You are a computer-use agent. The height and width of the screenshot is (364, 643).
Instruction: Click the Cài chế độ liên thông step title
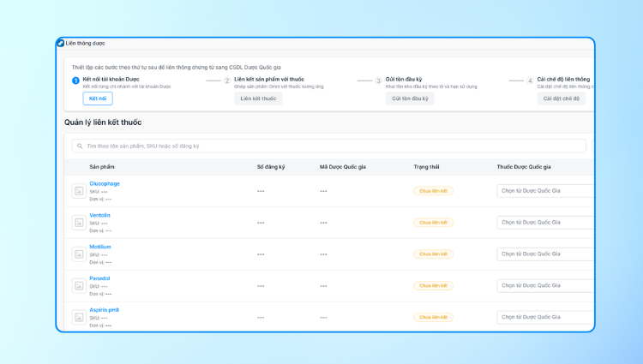click(x=564, y=80)
